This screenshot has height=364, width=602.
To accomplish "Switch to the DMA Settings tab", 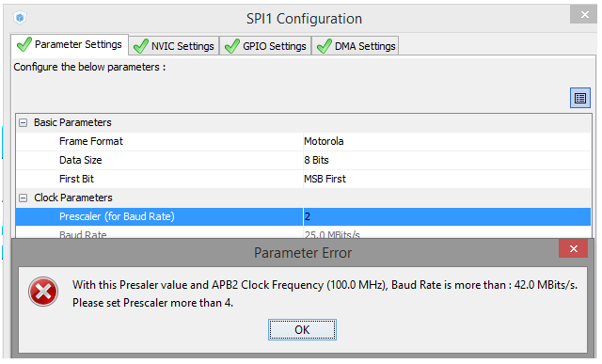I will (x=356, y=46).
